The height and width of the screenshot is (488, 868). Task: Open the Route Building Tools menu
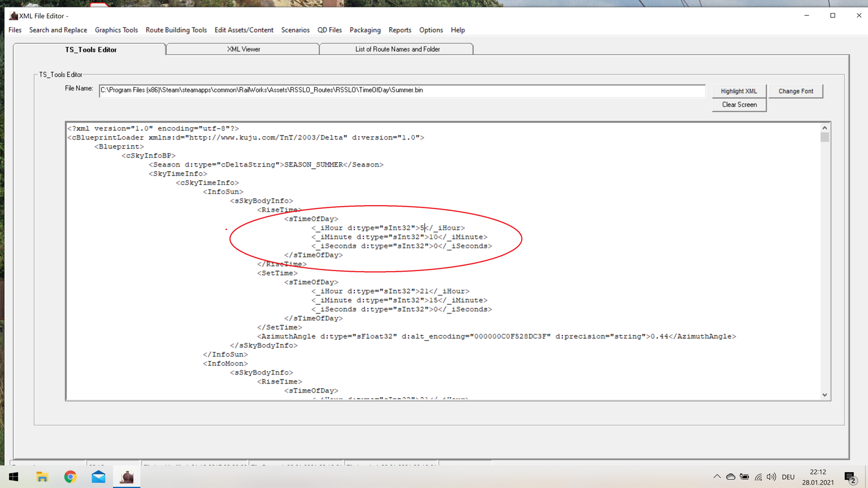(176, 30)
